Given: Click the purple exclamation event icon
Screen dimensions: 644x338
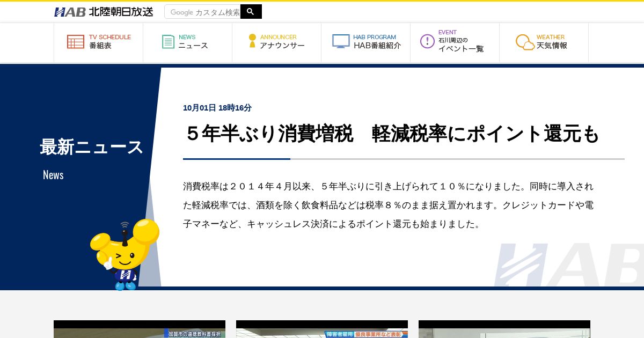Looking at the screenshot, I should tap(427, 41).
